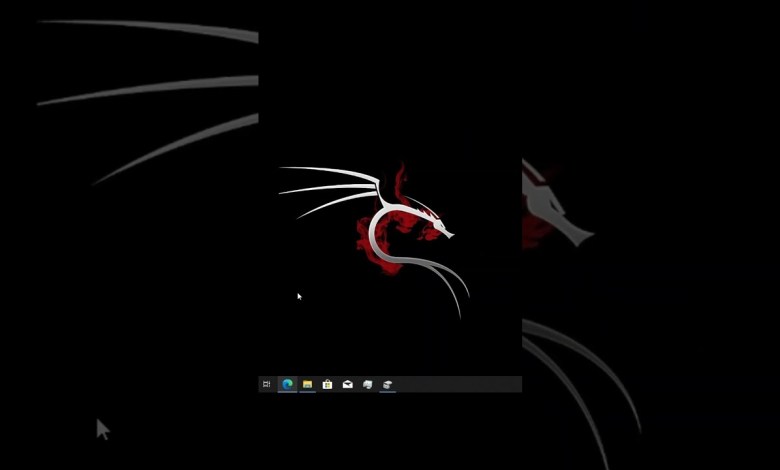The width and height of the screenshot is (780, 470).
Task: Click the last taskbar box icon
Action: pyautogui.click(x=388, y=384)
